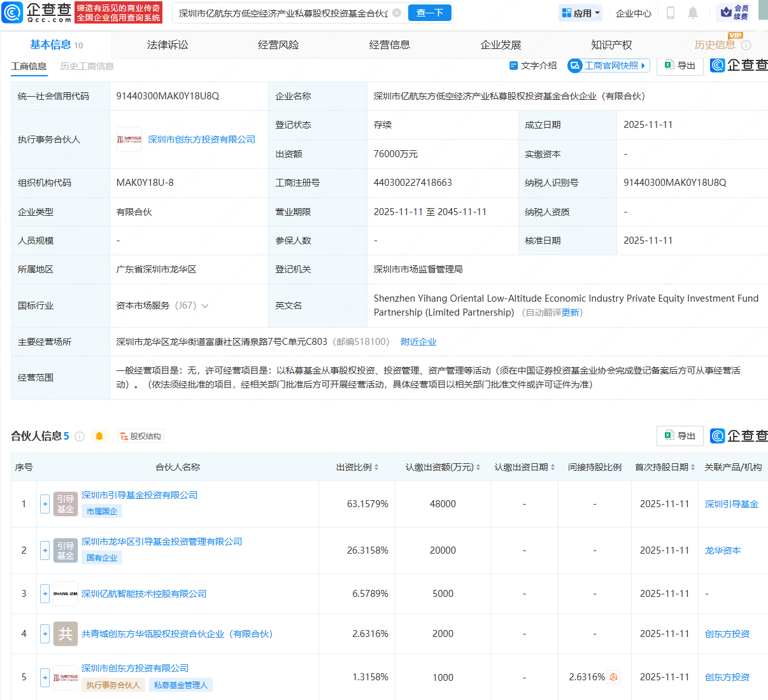
Task: Switch to the 法律诉讼 tab
Action: 167,45
